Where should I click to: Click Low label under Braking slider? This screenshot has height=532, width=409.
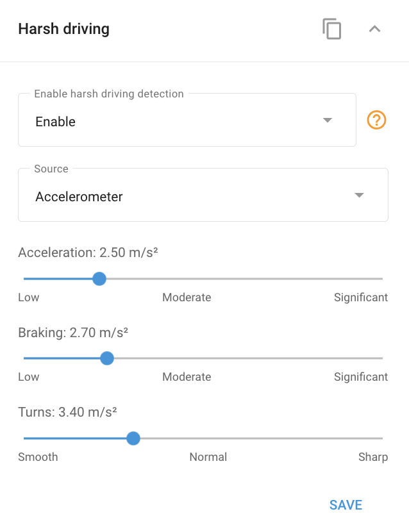point(29,377)
